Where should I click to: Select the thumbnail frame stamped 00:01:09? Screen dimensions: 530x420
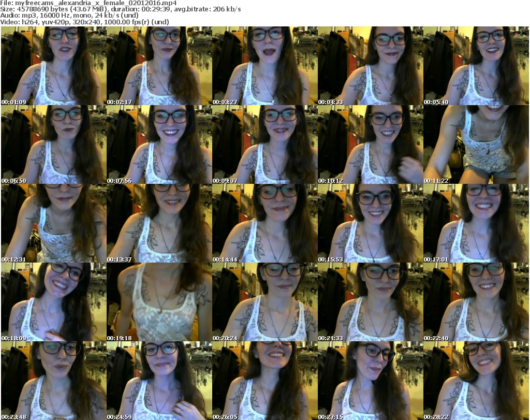pyautogui.click(x=54, y=66)
